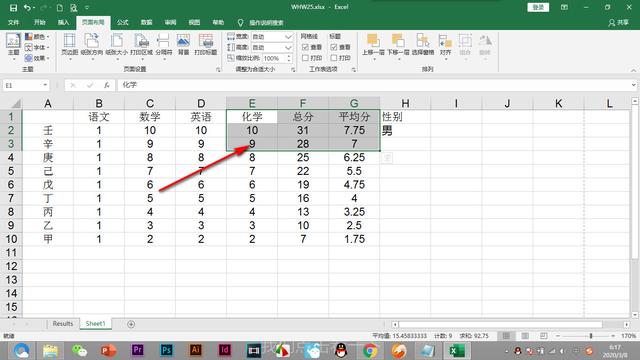Image resolution: width=640 pixels, height=360 pixels.
Task: Open the Width (宽度) dropdown
Action: pos(289,37)
